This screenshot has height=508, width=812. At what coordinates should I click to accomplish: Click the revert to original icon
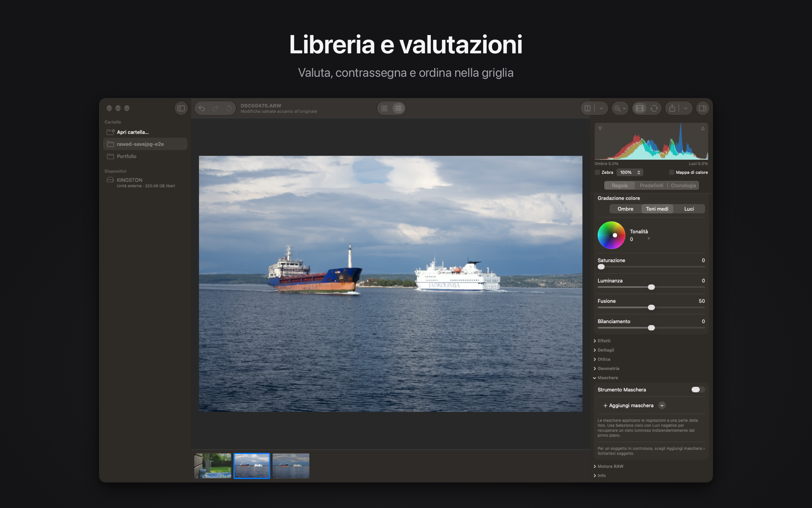[229, 108]
